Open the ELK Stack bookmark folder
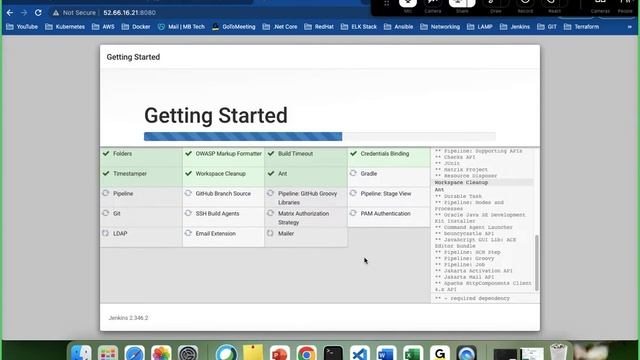640x360 pixels. [359, 27]
